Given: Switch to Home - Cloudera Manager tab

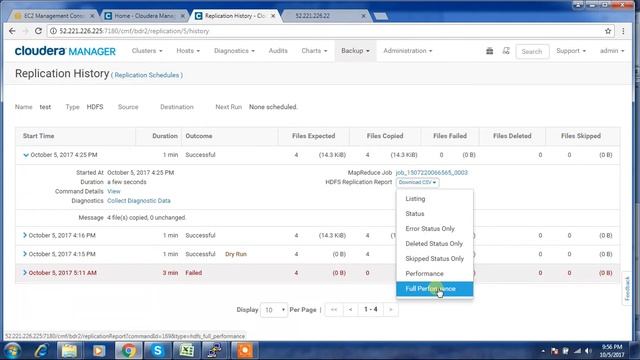Looking at the screenshot, I should 144,16.
